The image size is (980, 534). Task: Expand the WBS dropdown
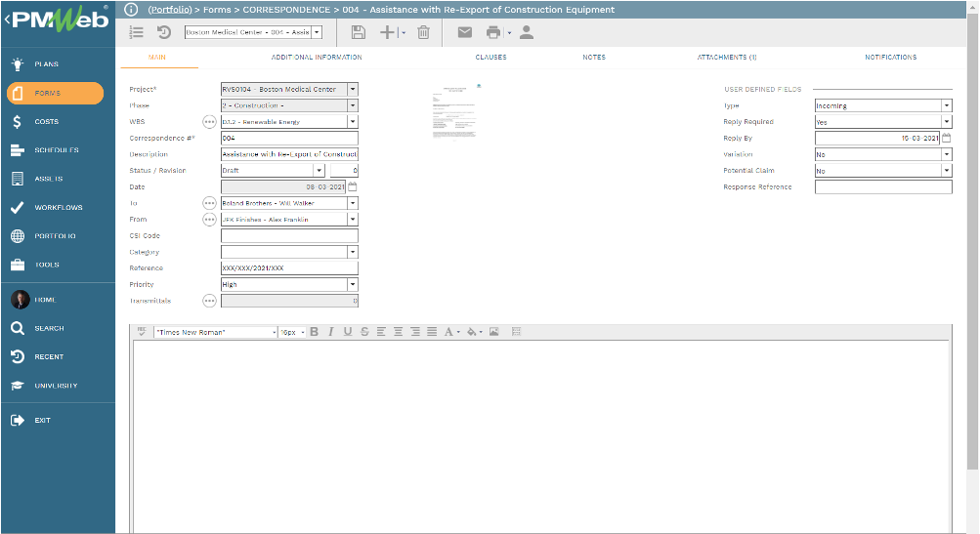point(353,122)
